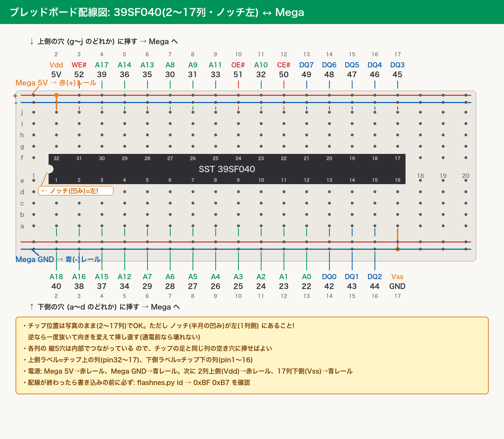Click the orange Vdd jumper dot on red rail
The width and height of the screenshot is (504, 439).
[x=56, y=95]
